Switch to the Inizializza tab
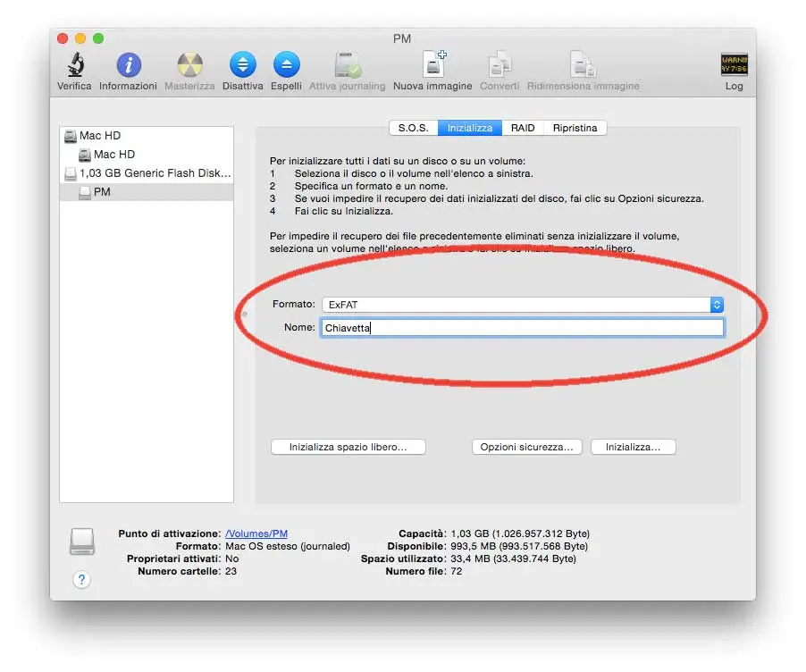Image resolution: width=806 pixels, height=672 pixels. click(x=470, y=128)
